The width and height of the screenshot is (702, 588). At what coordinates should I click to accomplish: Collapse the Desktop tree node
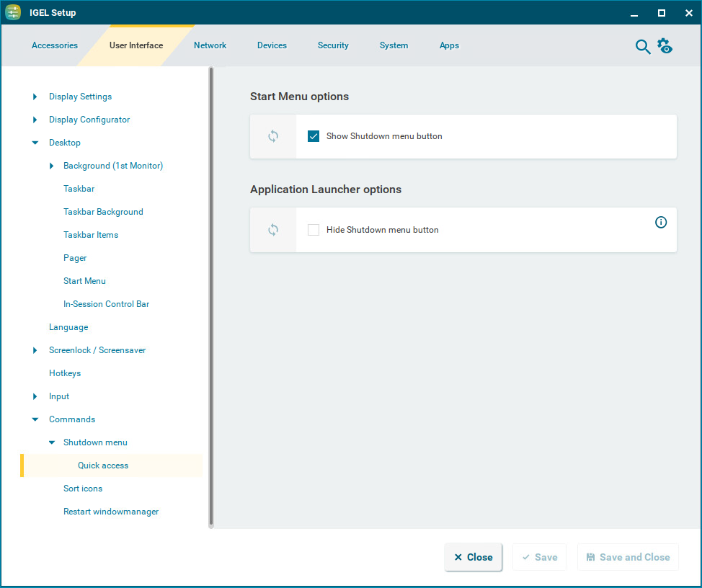[35, 143]
